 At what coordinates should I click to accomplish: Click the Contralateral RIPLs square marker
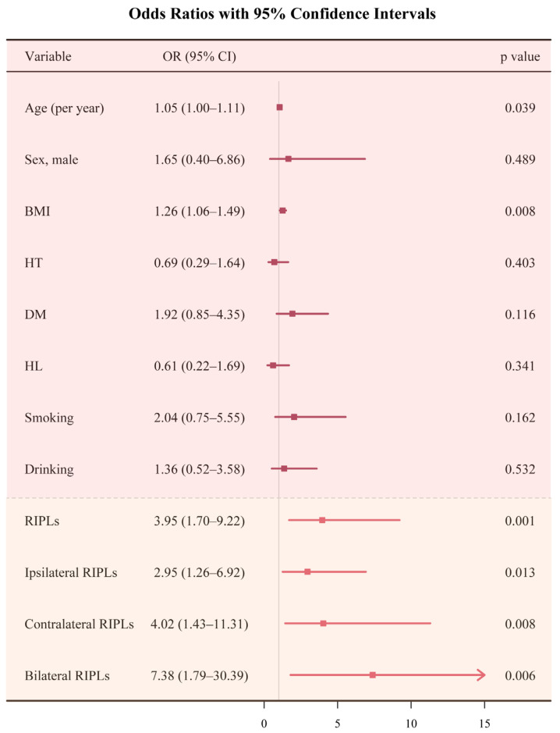(323, 624)
